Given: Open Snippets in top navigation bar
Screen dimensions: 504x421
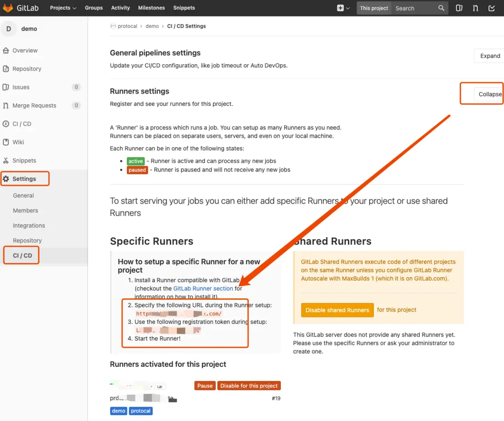Looking at the screenshot, I should [x=184, y=8].
